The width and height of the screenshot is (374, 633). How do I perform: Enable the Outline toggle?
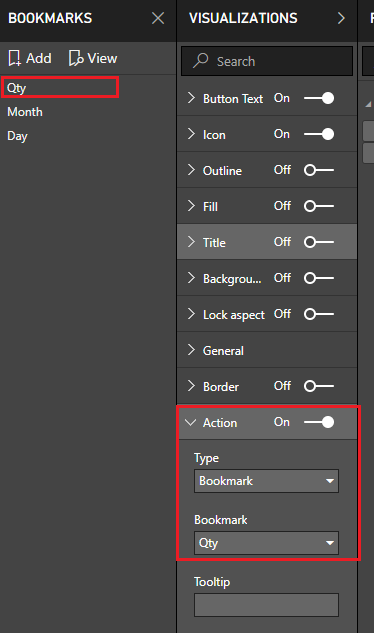(319, 170)
